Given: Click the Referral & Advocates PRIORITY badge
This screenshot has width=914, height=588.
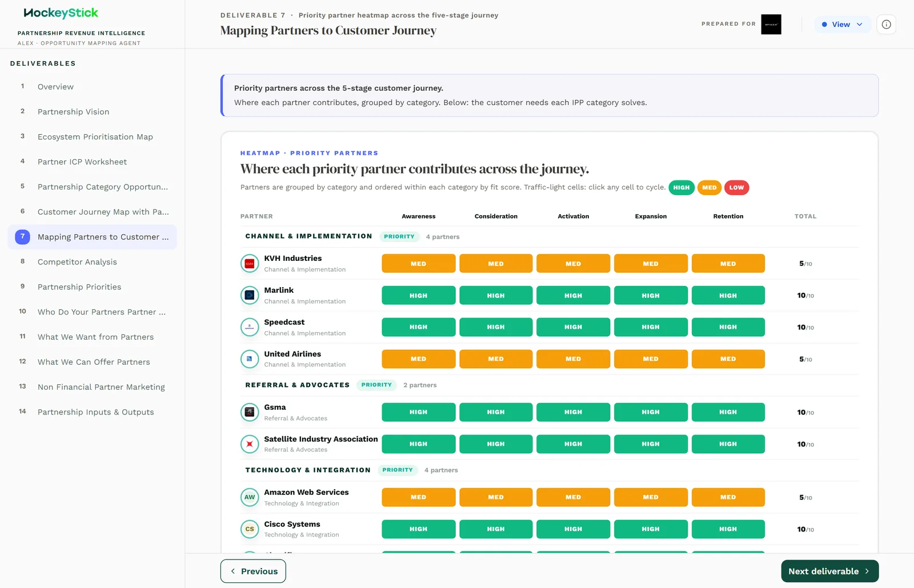Looking at the screenshot, I should [376, 385].
